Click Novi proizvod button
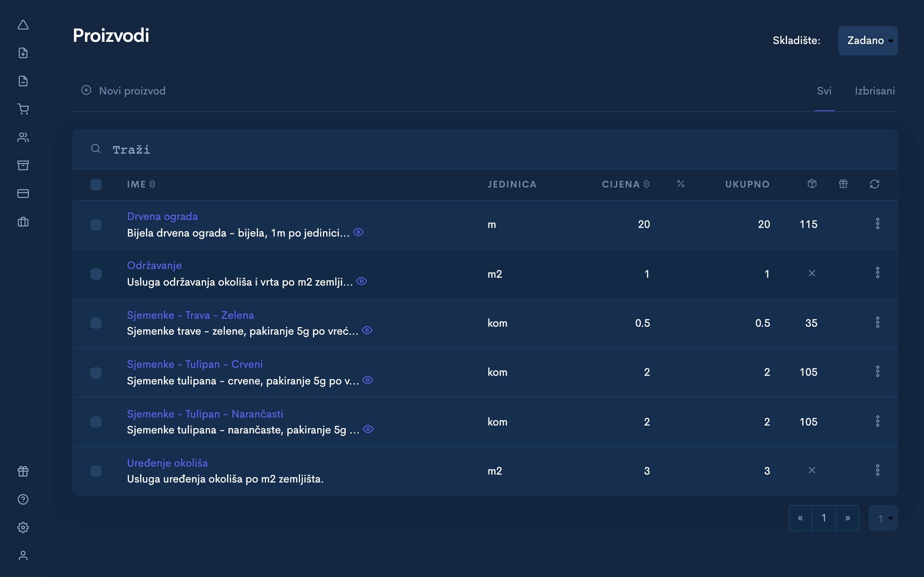Viewport: 924px width, 577px height. click(124, 91)
